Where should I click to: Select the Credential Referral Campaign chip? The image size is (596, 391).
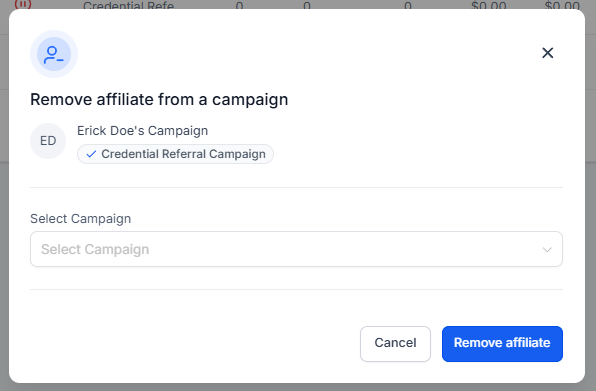(175, 154)
